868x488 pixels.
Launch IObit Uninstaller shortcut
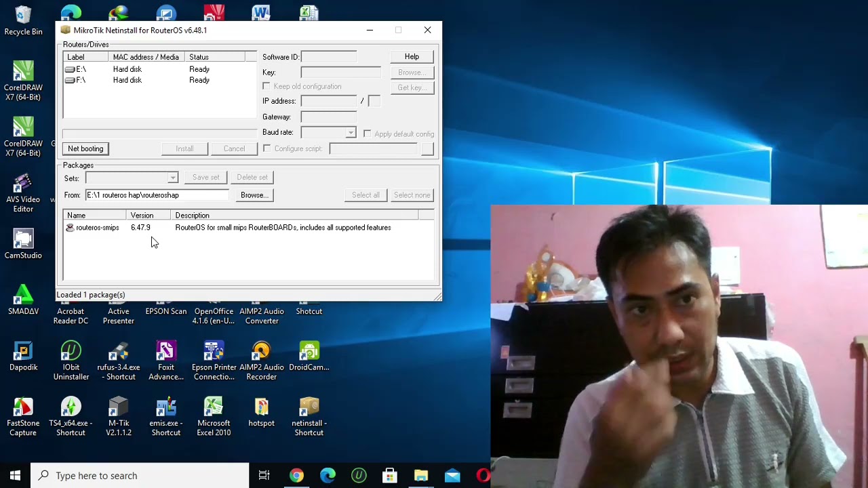tap(71, 361)
